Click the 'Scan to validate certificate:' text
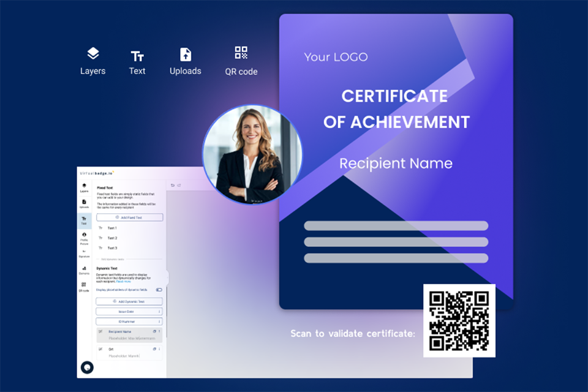Image resolution: width=588 pixels, height=392 pixels. pyautogui.click(x=353, y=333)
